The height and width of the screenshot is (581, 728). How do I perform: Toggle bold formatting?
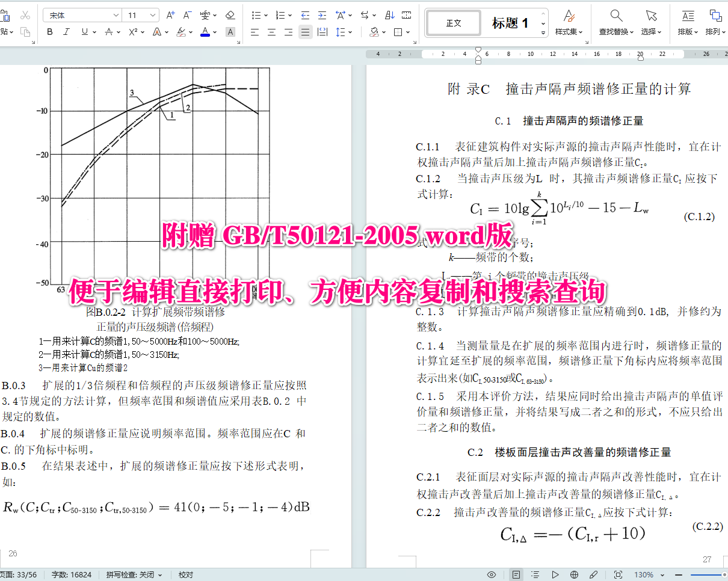click(x=49, y=32)
